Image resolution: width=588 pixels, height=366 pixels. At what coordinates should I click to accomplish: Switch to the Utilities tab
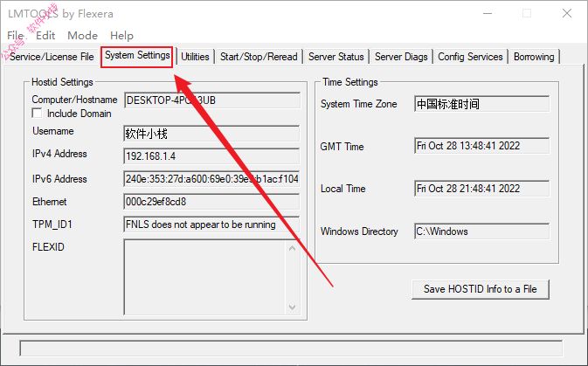click(x=195, y=57)
